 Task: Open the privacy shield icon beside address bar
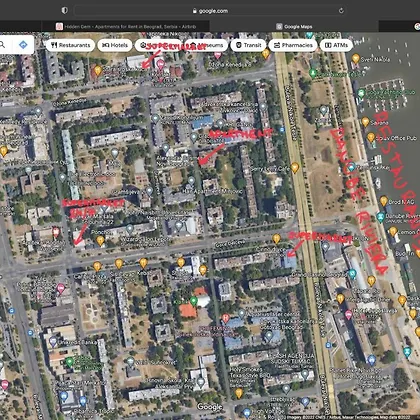[65, 11]
